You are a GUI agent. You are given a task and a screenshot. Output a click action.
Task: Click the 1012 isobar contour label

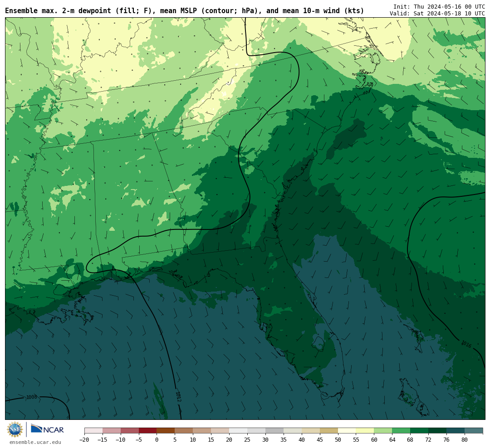pos(178,396)
